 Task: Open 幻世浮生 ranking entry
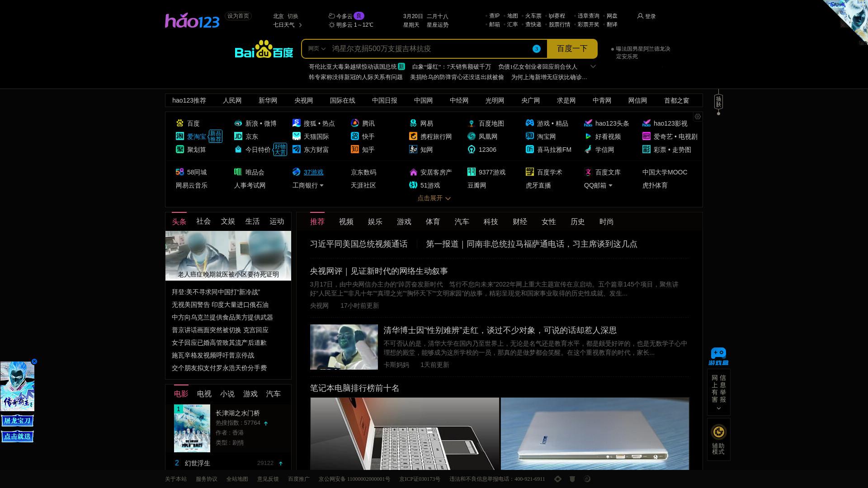(198, 463)
